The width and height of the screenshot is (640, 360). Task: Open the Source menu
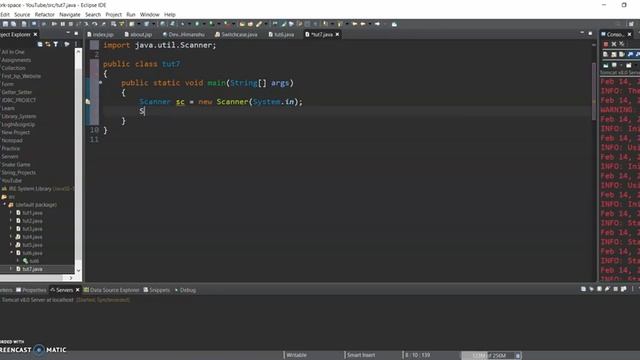22,14
